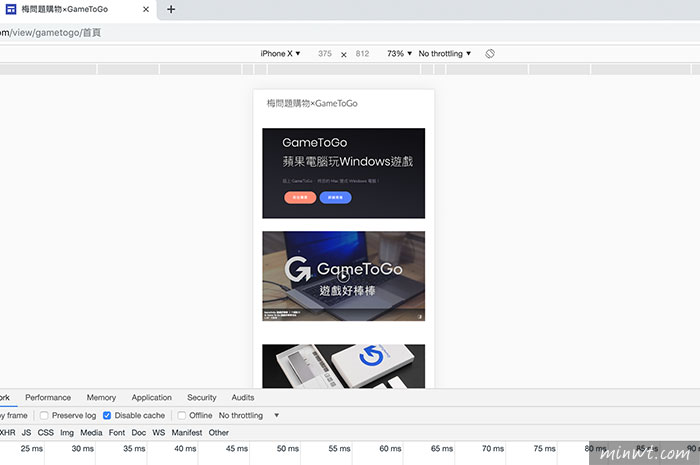This screenshot has height=465, width=700.
Task: Click the product packaging image
Action: click(x=343, y=366)
